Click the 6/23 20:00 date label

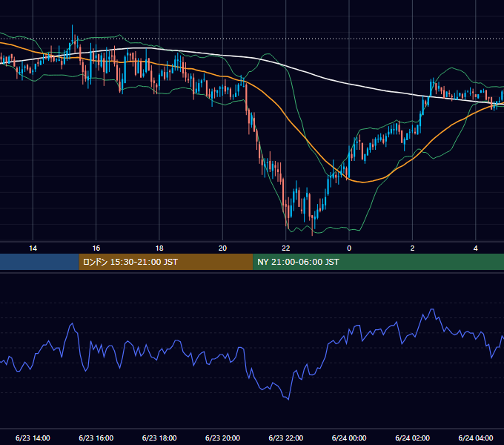[223, 438]
